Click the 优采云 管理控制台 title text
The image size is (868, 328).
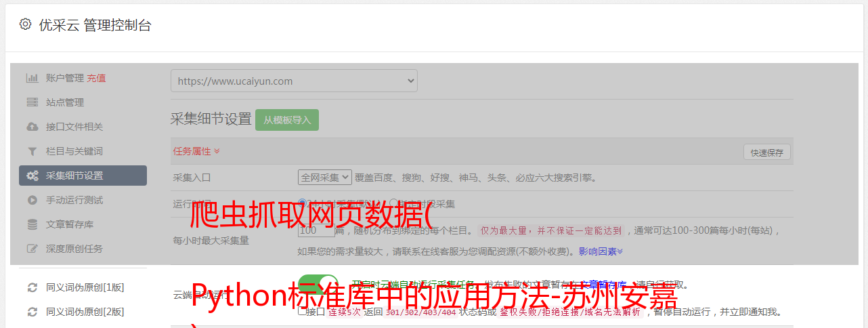click(95, 25)
